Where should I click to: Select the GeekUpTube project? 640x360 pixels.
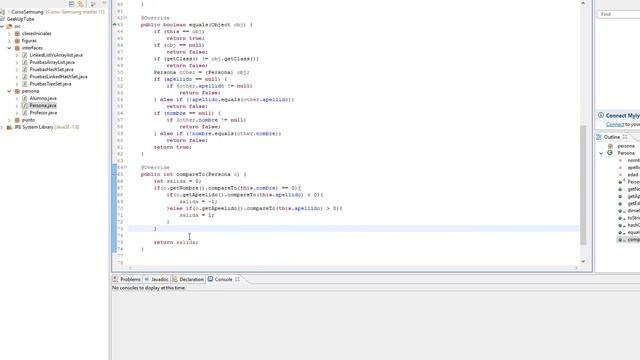20,19
